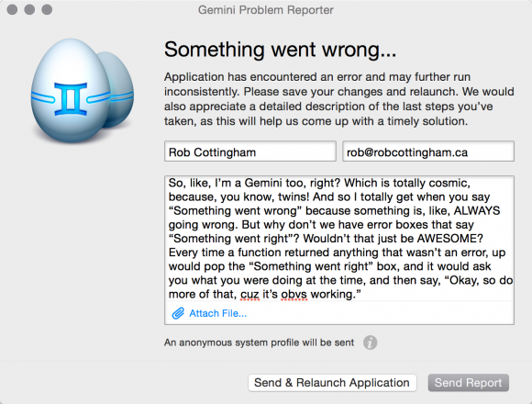Click the Attach File... link
The image size is (532, 404).
point(217,313)
